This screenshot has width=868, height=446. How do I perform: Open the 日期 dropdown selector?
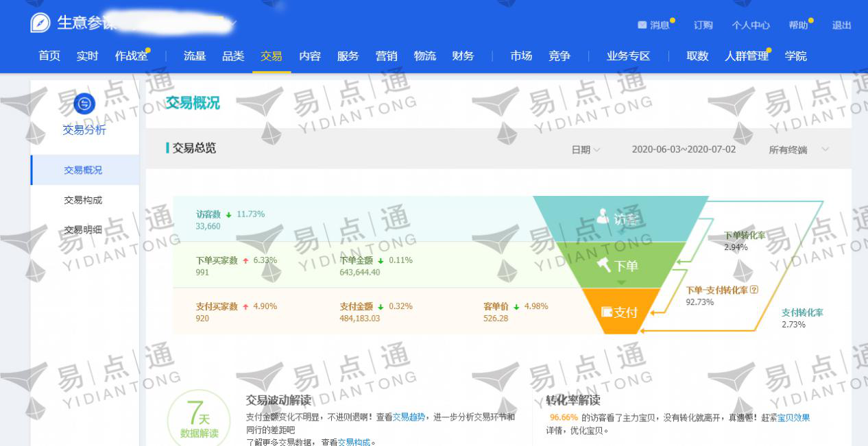[x=586, y=149]
